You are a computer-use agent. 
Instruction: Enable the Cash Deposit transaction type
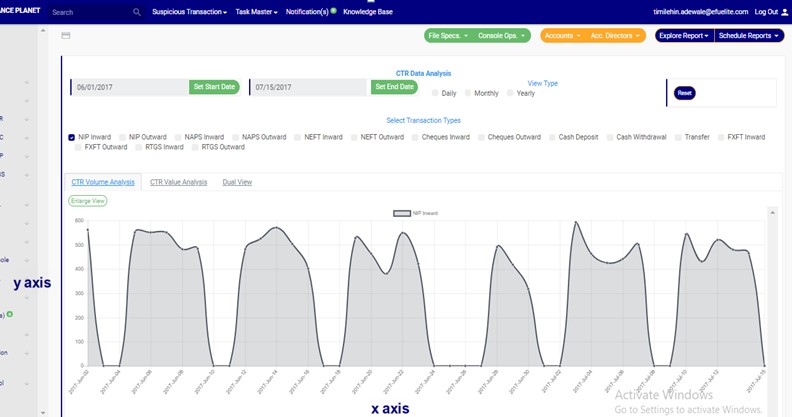tap(552, 137)
